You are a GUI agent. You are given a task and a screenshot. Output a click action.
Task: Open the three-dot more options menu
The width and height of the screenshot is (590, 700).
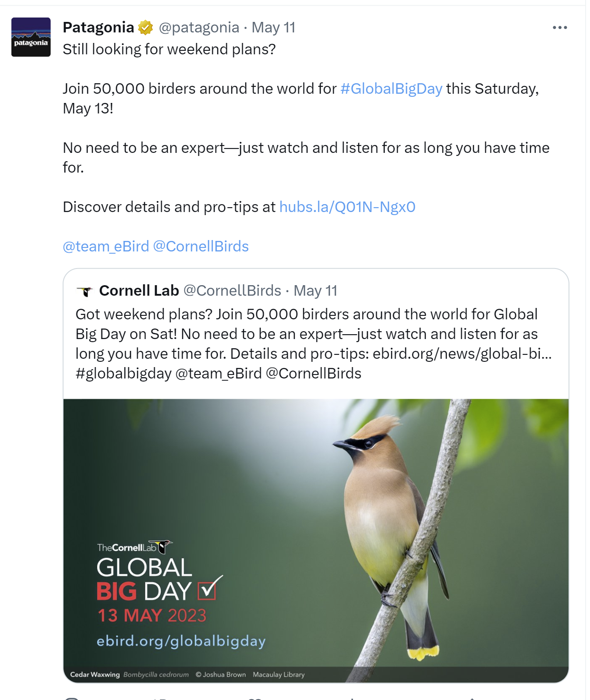tap(559, 28)
